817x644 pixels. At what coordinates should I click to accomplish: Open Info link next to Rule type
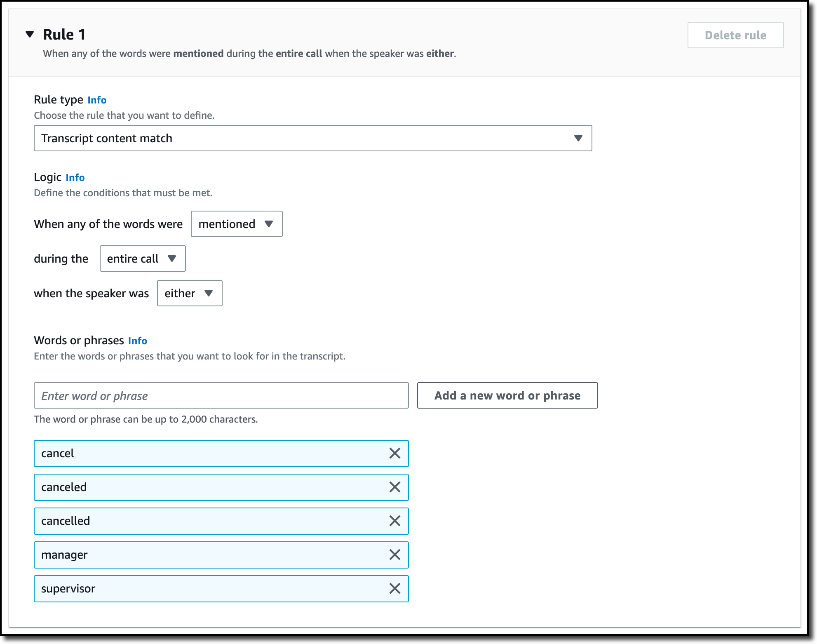click(x=97, y=100)
